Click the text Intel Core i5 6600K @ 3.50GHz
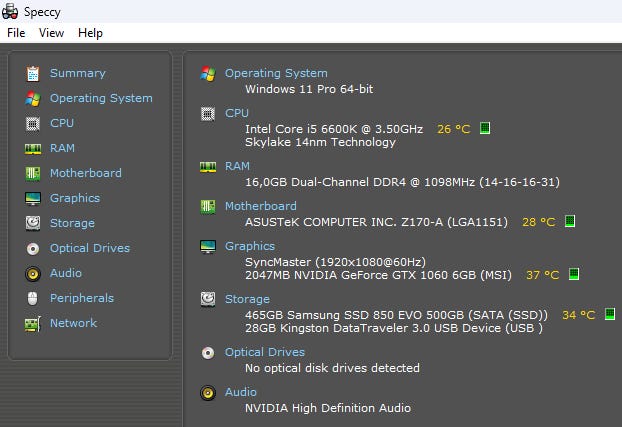This screenshot has width=622, height=427. 334,129
